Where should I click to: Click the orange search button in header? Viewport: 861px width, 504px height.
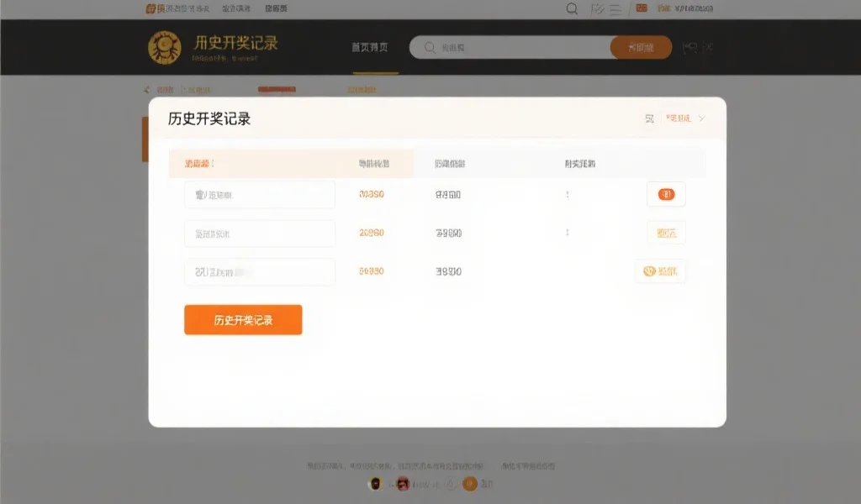[x=641, y=48]
